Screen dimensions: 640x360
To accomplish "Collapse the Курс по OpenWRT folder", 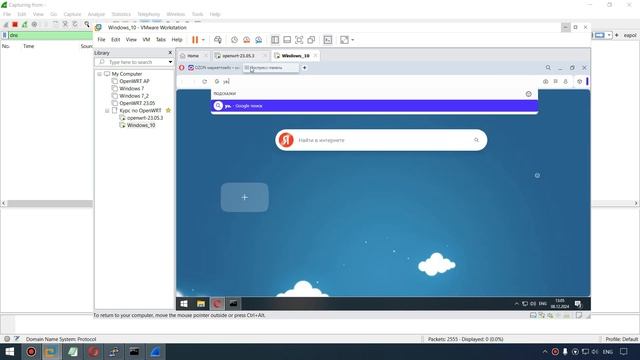I will tap(107, 111).
